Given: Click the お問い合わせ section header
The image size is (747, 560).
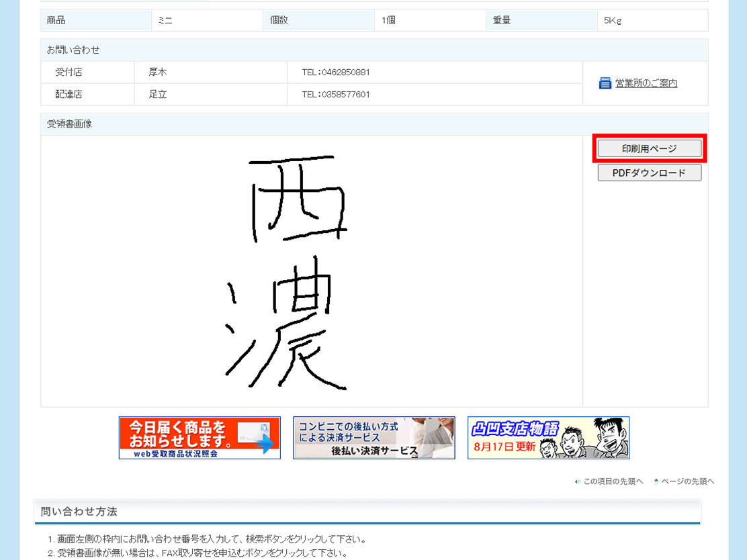Looking at the screenshot, I should coord(374,50).
